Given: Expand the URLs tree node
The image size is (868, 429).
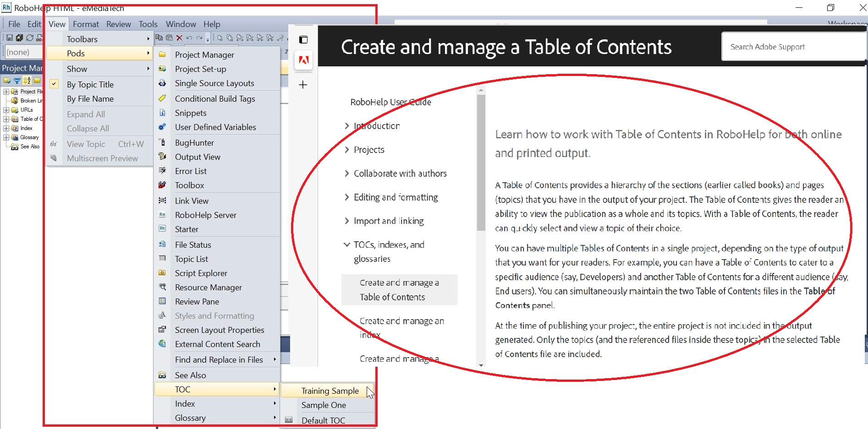Looking at the screenshot, I should [6, 110].
